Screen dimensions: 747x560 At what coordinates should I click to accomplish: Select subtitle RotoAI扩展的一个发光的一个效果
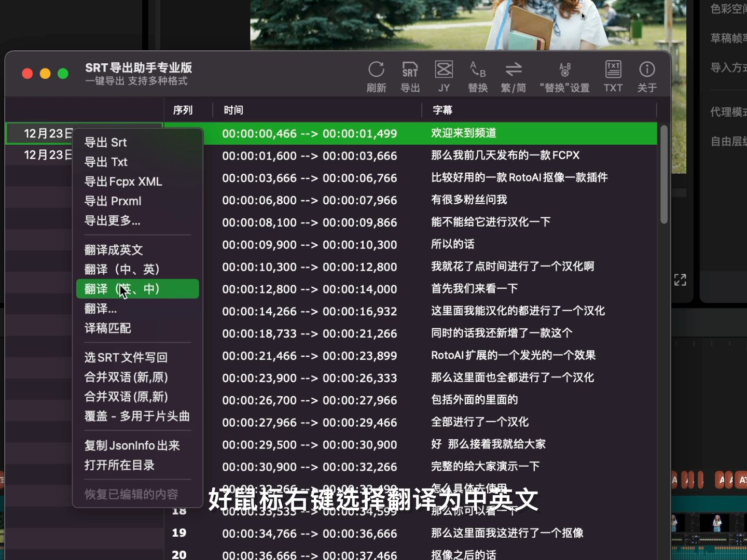tap(513, 356)
